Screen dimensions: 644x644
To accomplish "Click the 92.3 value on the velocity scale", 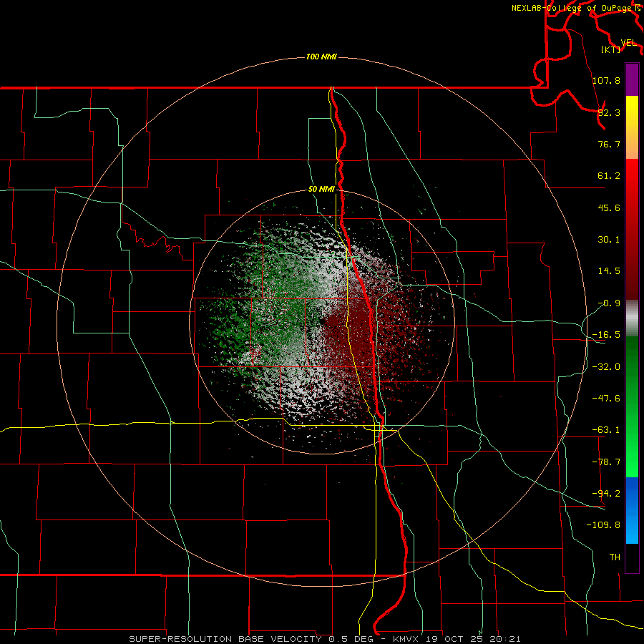I will pos(609,112).
